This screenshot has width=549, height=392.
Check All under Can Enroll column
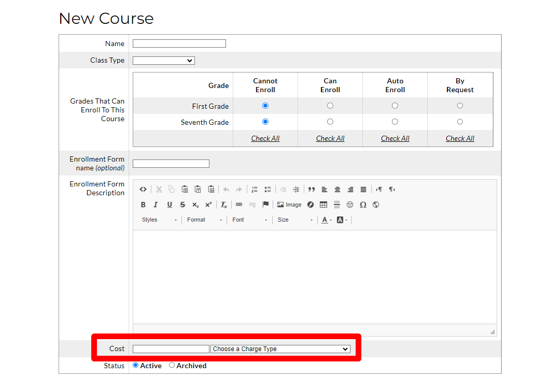pyautogui.click(x=330, y=138)
